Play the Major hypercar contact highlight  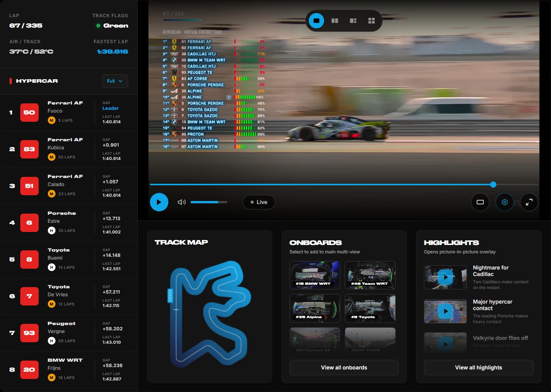point(445,311)
